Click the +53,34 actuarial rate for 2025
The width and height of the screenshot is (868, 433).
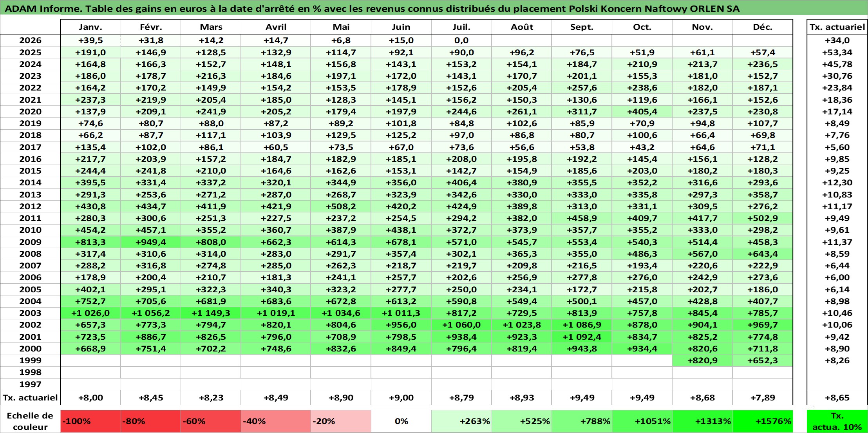[x=837, y=53]
